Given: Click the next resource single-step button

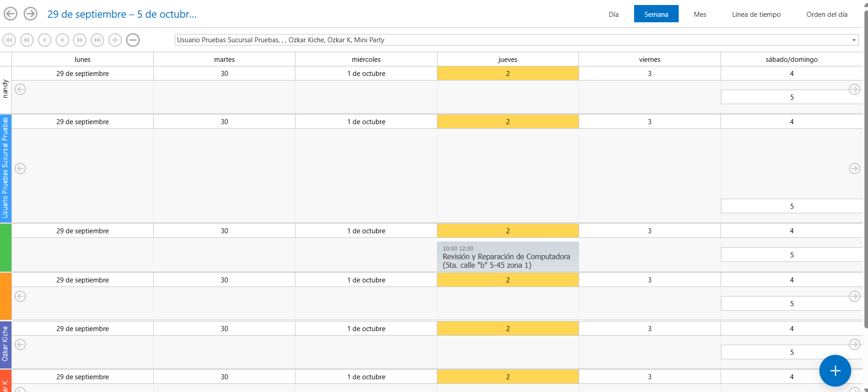Looking at the screenshot, I should [x=62, y=40].
